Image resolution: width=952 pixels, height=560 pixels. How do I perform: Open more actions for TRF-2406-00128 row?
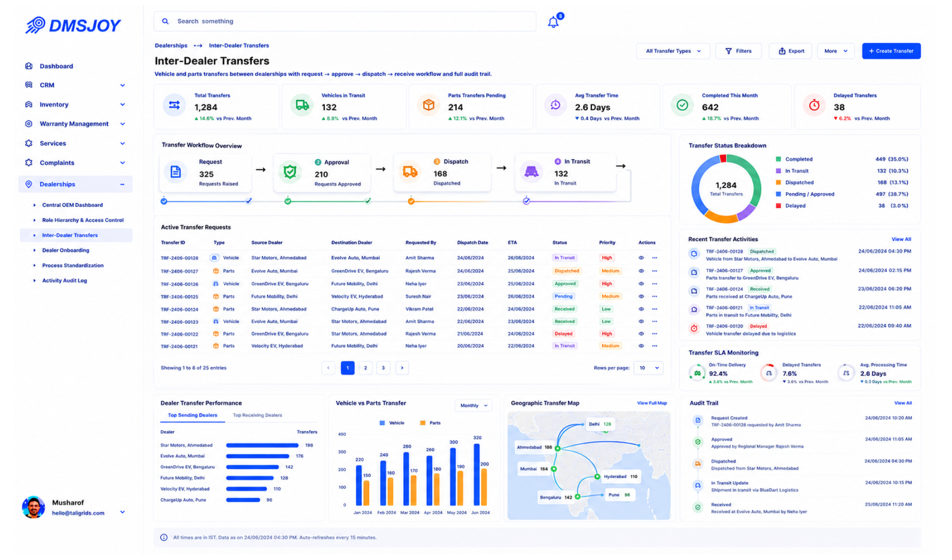654,258
